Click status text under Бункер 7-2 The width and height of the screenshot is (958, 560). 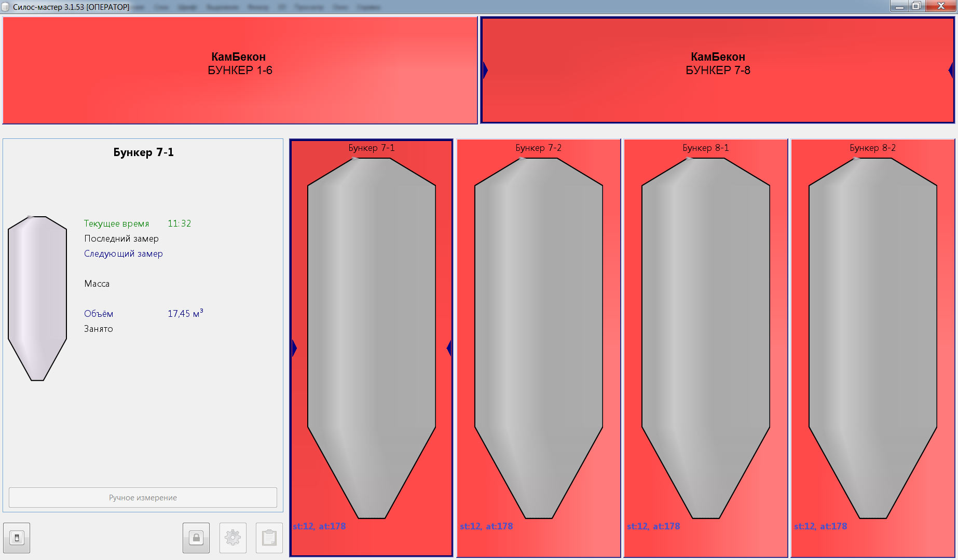[x=486, y=526]
